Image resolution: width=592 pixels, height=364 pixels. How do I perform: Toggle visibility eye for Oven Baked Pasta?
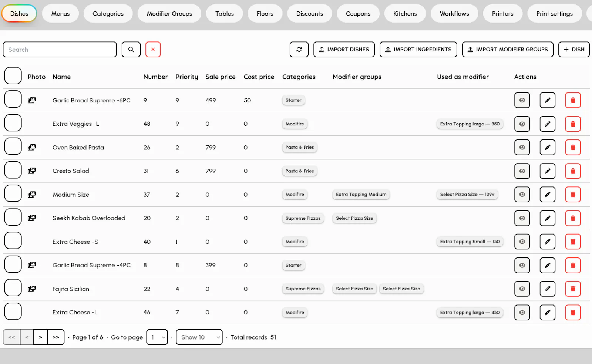click(522, 147)
